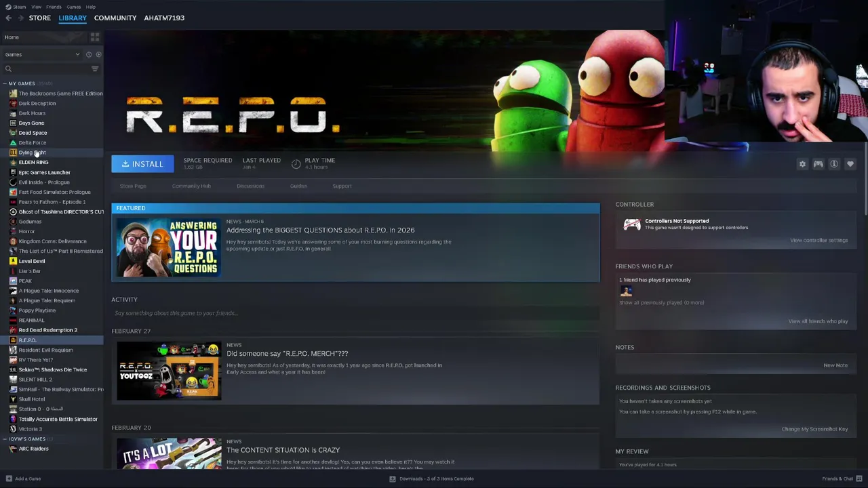This screenshot has width=868, height=488.
Task: Open the Guides tab
Action: pyautogui.click(x=298, y=186)
